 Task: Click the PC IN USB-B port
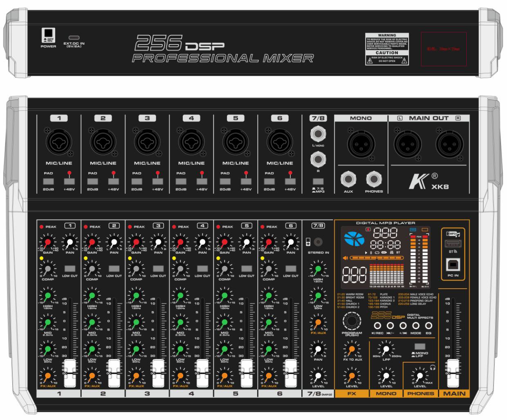[453, 264]
